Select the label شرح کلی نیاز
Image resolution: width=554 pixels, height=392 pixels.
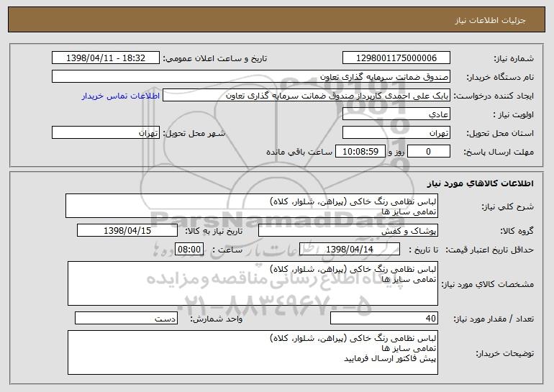click(508, 206)
